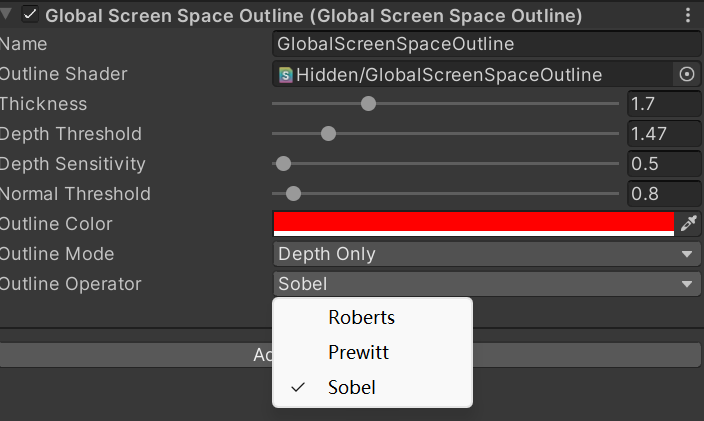The image size is (704, 421).
Task: Click the eyedropper icon beside Outline Color
Action: (x=687, y=224)
